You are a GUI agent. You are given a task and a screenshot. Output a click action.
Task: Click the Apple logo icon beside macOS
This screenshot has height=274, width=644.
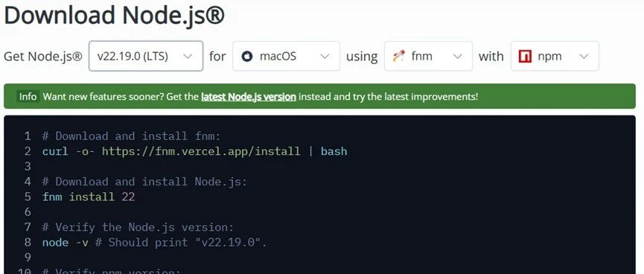pos(247,56)
